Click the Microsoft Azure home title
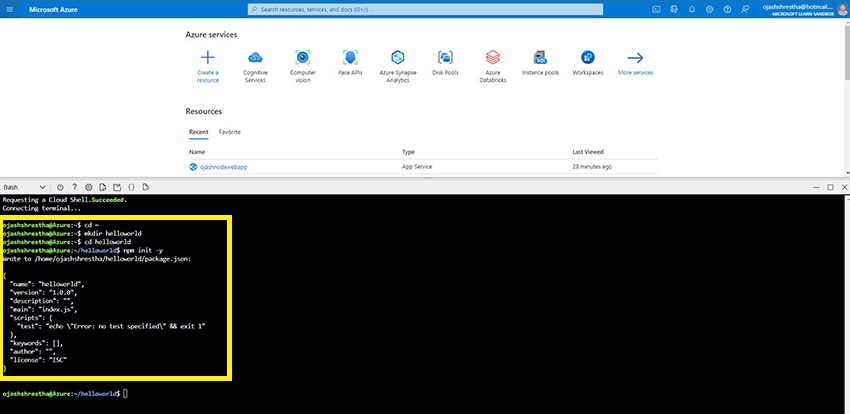This screenshot has width=850, height=414. pos(53,10)
